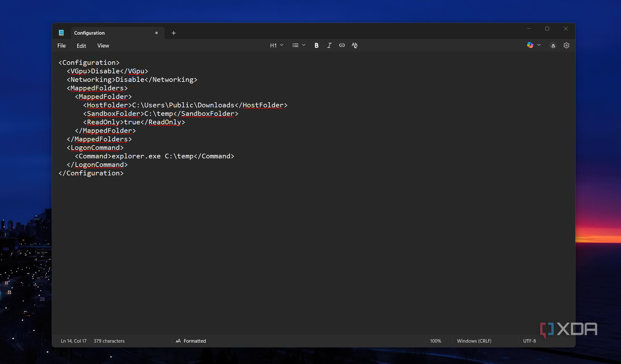
Task: Click the Notepad icon on the tab bar
Action: pos(61,33)
